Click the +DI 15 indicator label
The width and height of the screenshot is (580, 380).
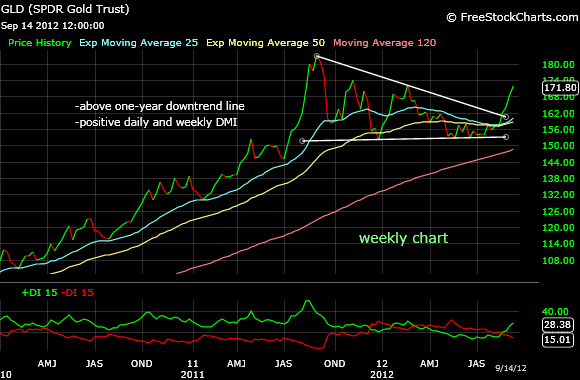tap(40, 293)
